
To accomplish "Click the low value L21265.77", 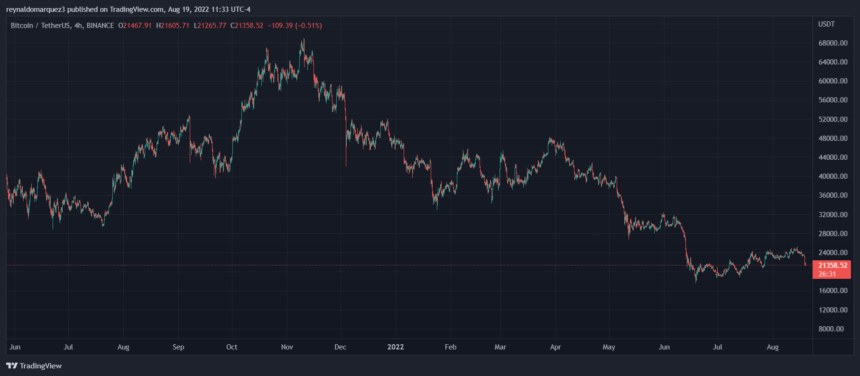I will [210, 25].
